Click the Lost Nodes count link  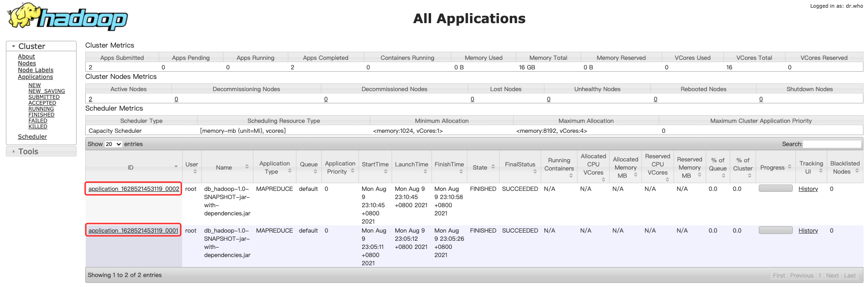[472, 99]
